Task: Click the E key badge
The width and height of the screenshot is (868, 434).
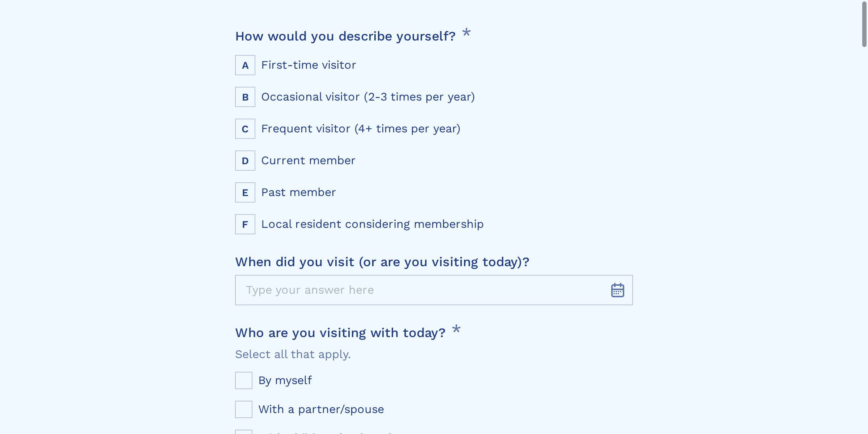Action: [x=245, y=192]
